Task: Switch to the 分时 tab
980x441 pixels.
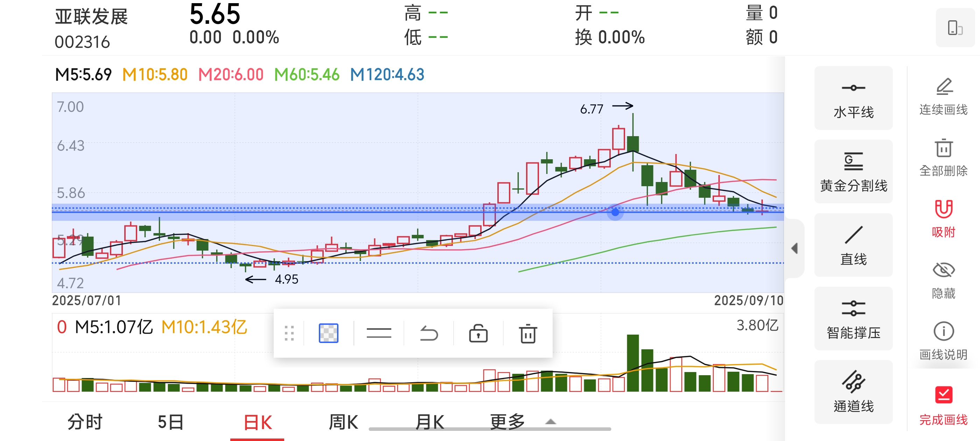Action: (x=85, y=422)
